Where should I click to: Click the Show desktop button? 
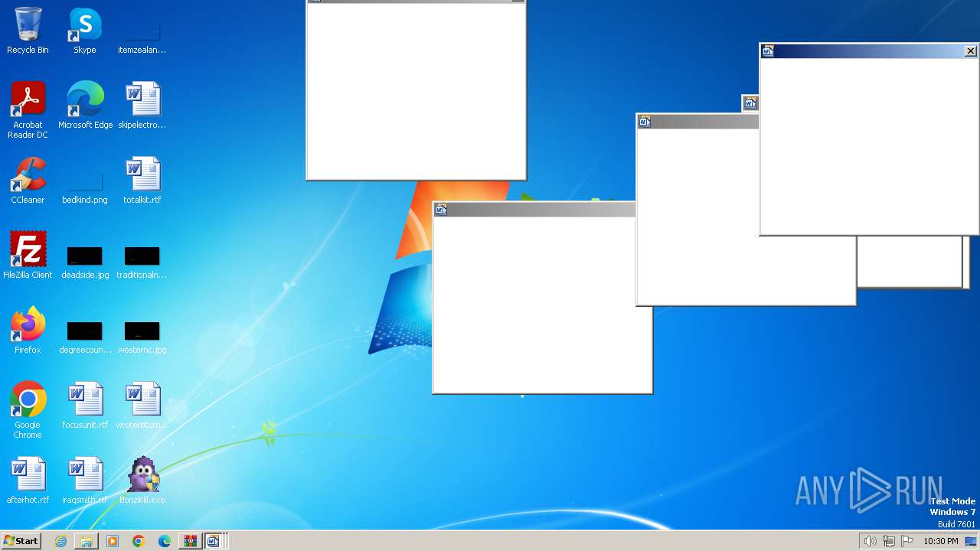[x=972, y=541]
